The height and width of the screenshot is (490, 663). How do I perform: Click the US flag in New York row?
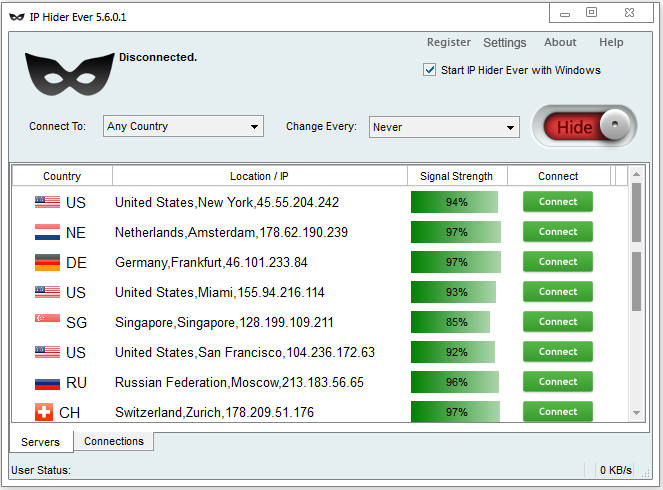pyautogui.click(x=47, y=202)
